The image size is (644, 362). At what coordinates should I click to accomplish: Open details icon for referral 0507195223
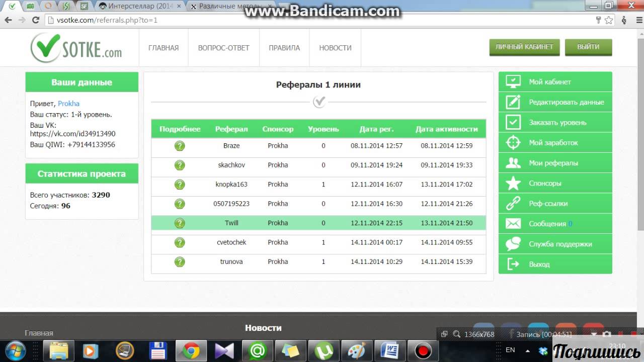180,204
